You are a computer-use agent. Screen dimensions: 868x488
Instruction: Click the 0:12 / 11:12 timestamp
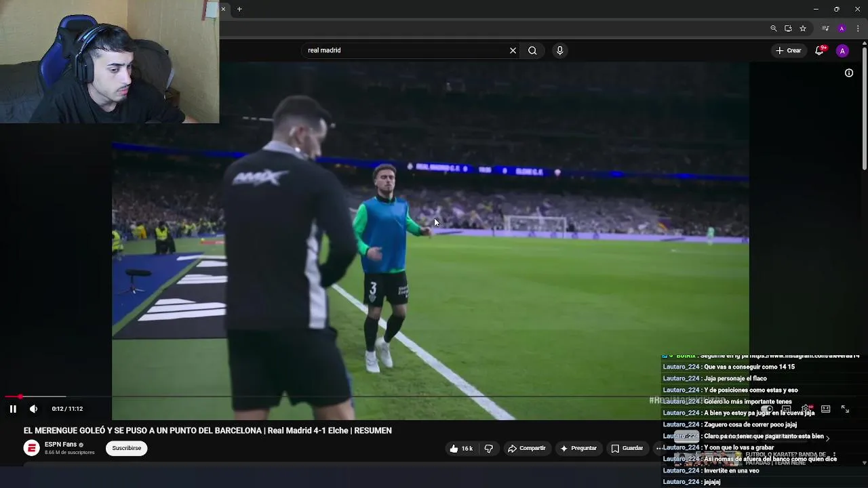click(x=67, y=409)
